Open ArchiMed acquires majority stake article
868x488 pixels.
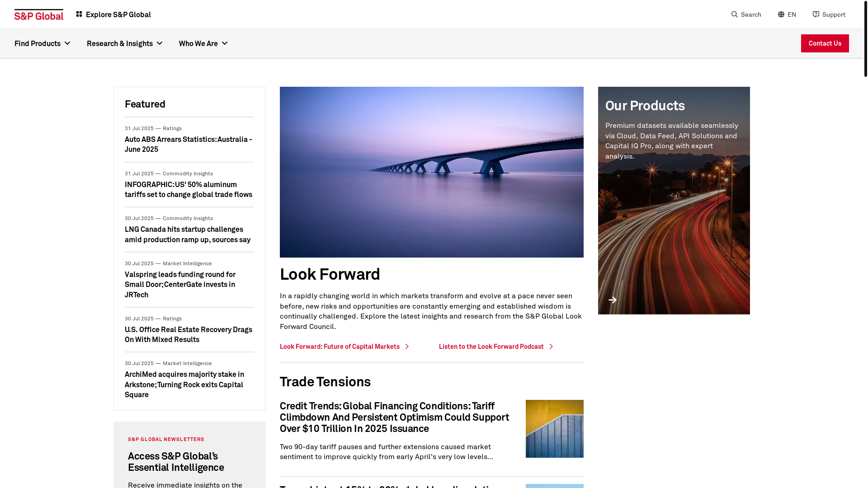point(184,385)
